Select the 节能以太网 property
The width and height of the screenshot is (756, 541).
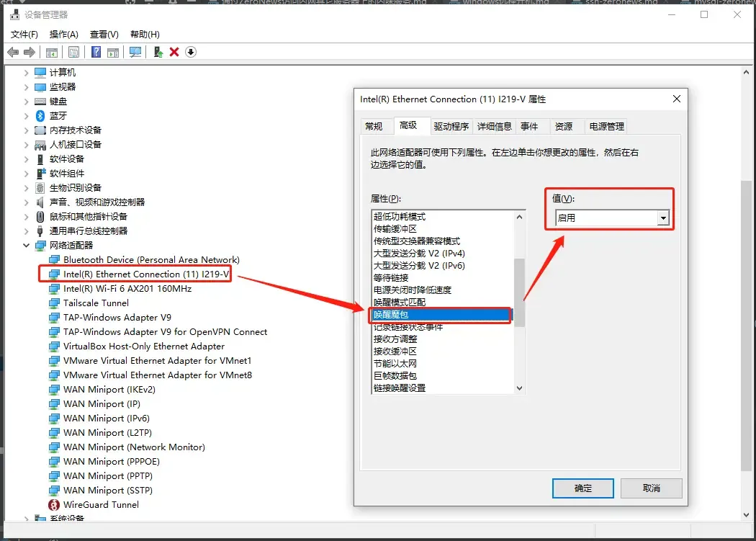pos(395,363)
